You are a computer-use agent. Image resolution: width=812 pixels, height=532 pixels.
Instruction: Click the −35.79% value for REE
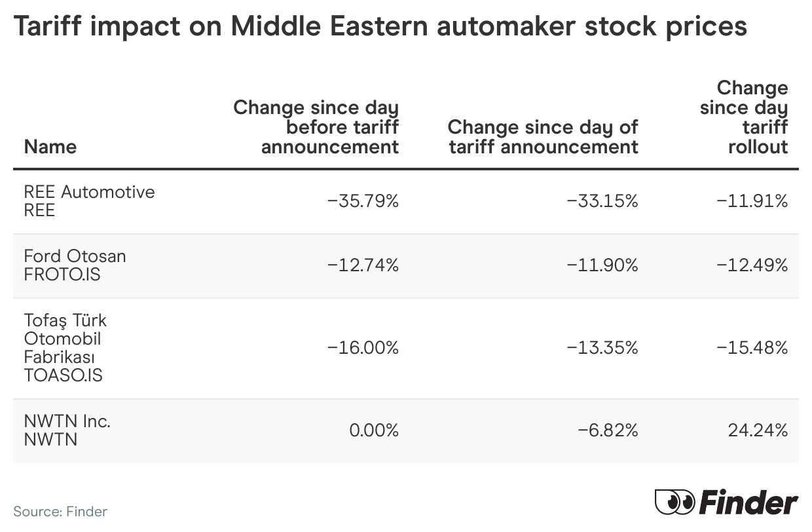[363, 201]
